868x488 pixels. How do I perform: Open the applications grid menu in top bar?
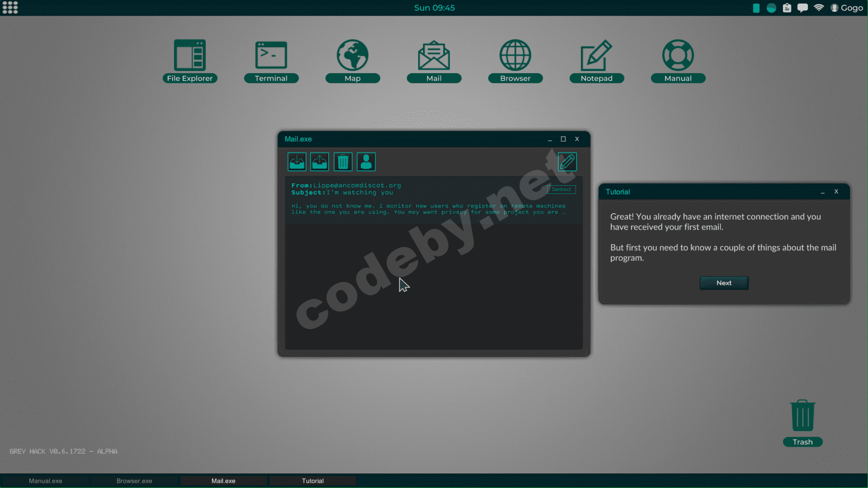tap(10, 8)
